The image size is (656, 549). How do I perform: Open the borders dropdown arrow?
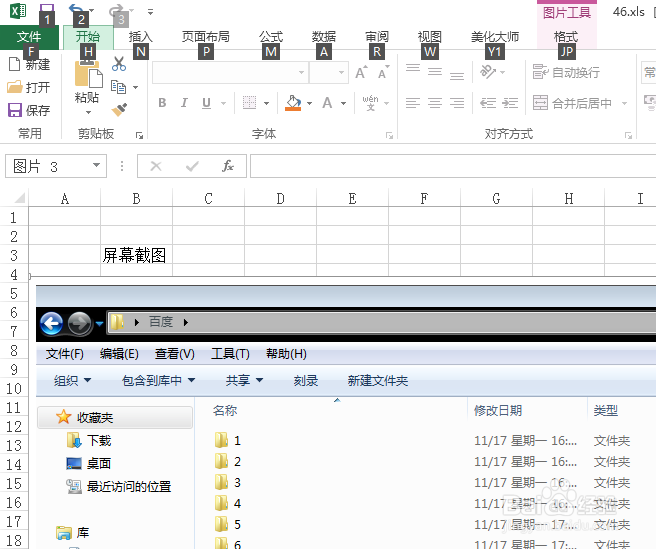pyautogui.click(x=266, y=103)
